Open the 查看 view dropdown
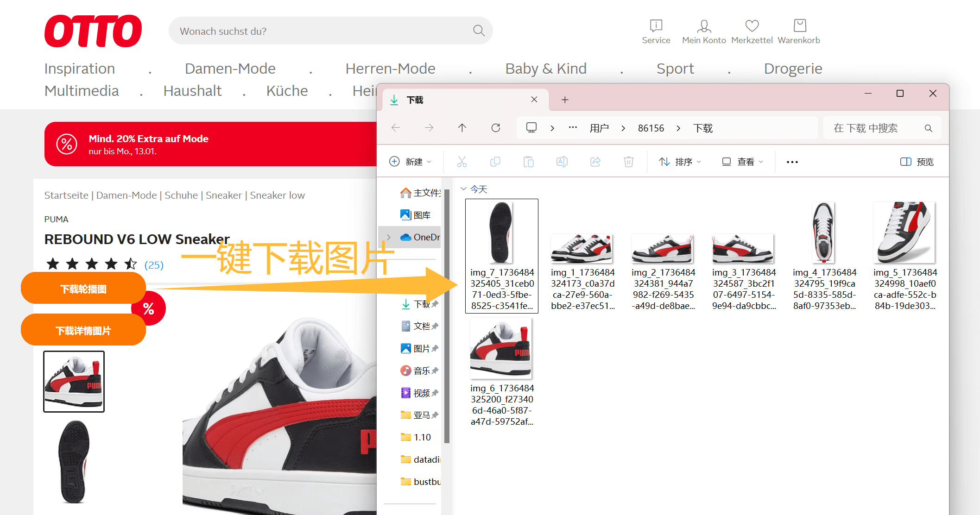This screenshot has height=515, width=980. [742, 162]
